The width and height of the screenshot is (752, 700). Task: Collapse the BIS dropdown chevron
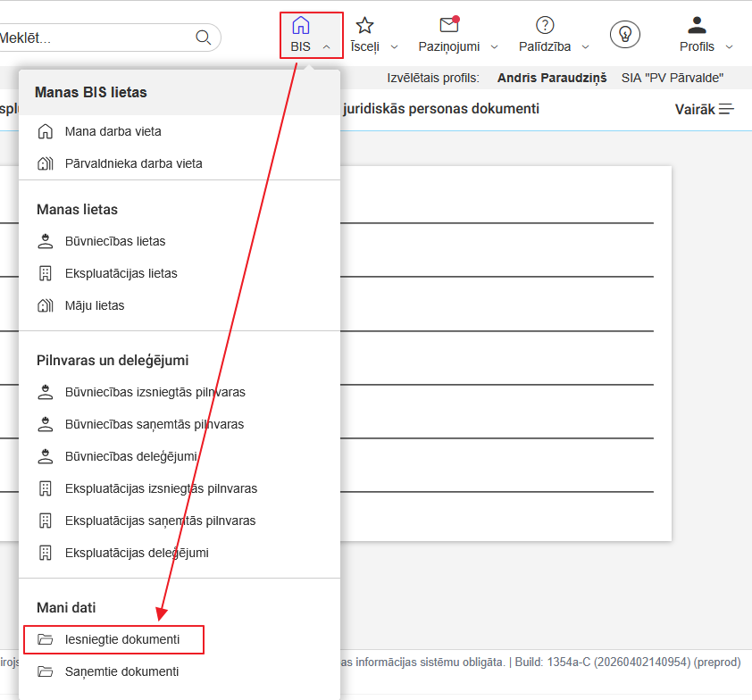click(327, 46)
